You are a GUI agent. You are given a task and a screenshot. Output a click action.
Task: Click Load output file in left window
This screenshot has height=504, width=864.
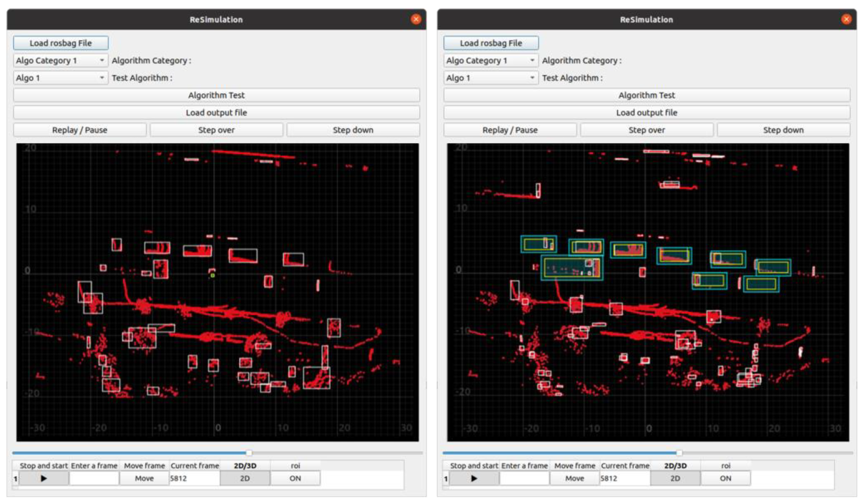(216, 112)
